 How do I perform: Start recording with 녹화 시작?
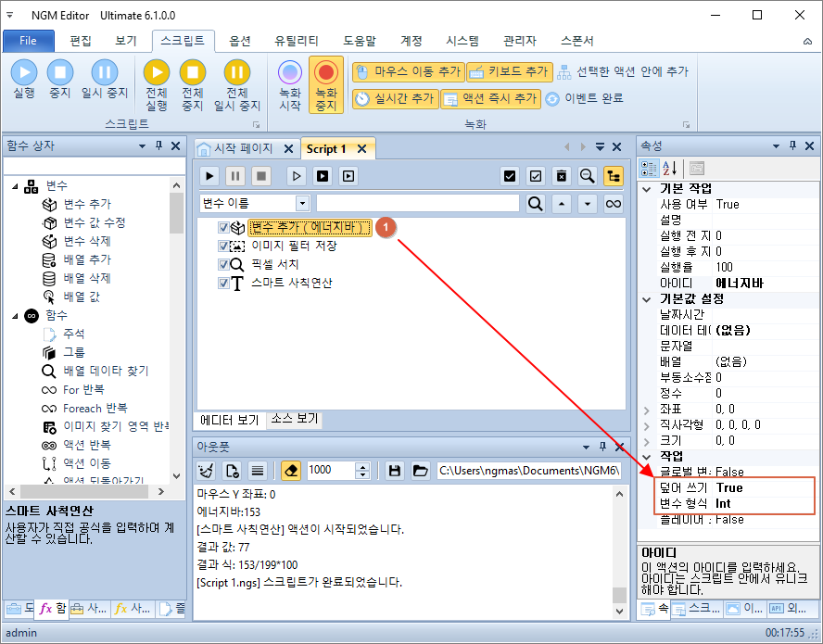coord(290,85)
